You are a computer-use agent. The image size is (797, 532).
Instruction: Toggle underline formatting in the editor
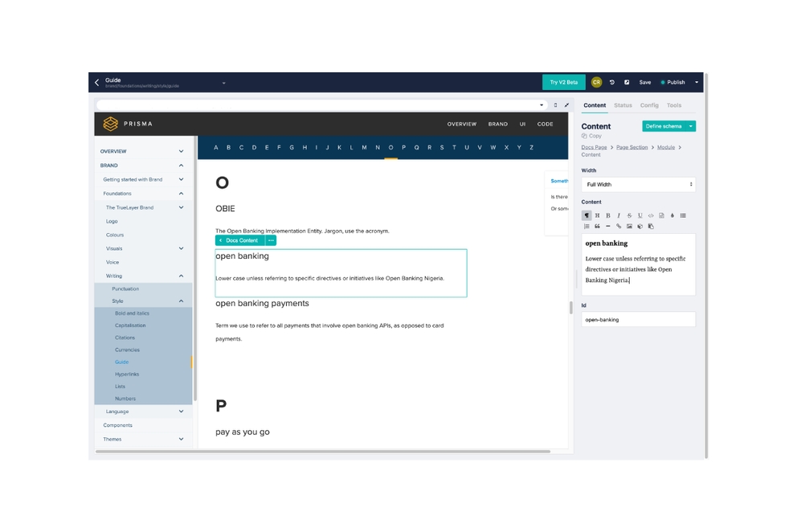[640, 215]
